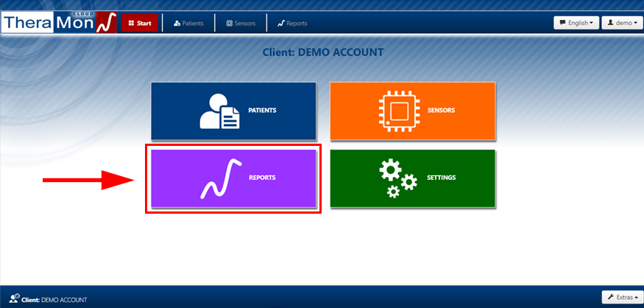644x308 pixels.
Task: Open Sensors from the top navigation bar
Action: pyautogui.click(x=241, y=24)
